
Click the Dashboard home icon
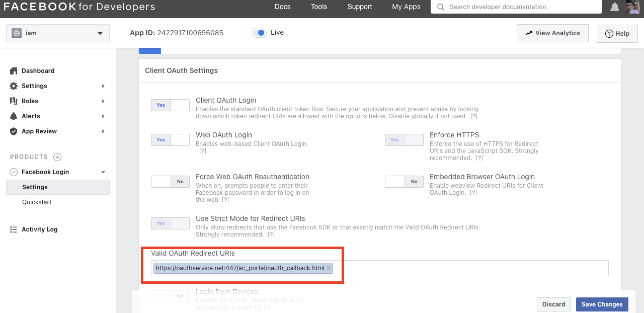click(x=14, y=70)
